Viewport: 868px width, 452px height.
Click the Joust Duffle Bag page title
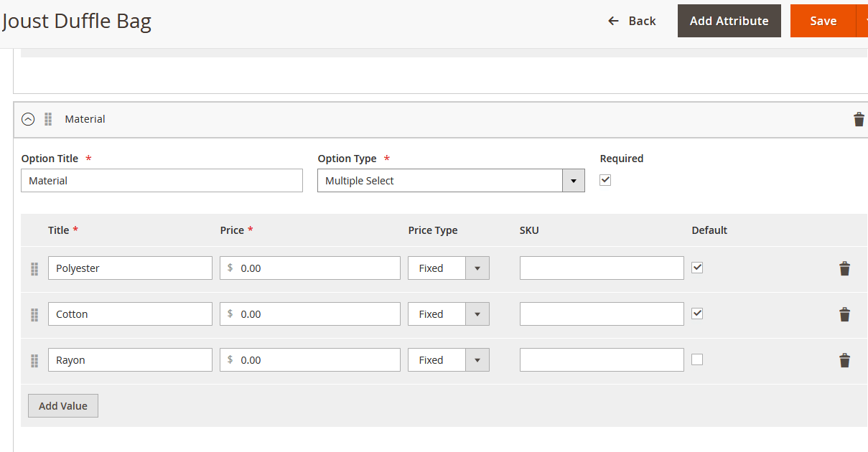(76, 21)
